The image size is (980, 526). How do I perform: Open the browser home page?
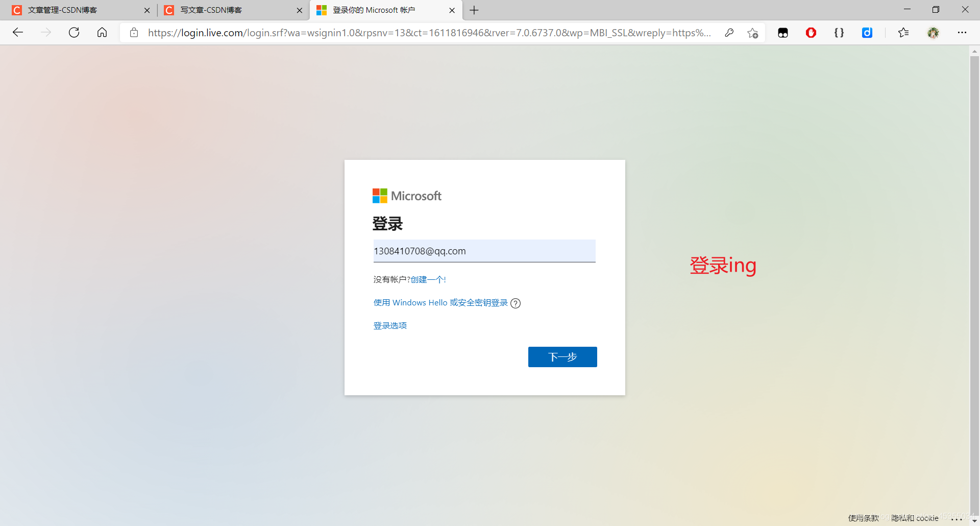pyautogui.click(x=102, y=33)
